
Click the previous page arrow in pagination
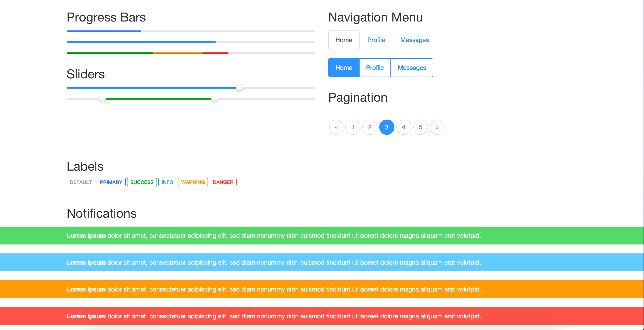pyautogui.click(x=336, y=127)
